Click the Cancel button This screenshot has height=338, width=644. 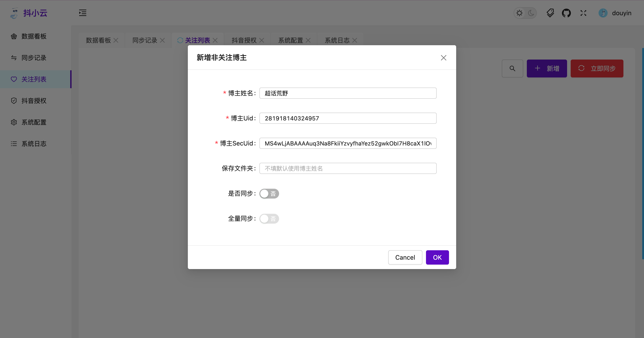[405, 257]
